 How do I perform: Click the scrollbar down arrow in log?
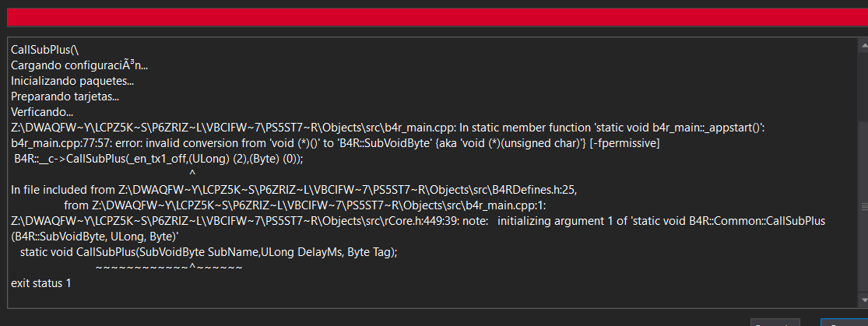click(862, 300)
